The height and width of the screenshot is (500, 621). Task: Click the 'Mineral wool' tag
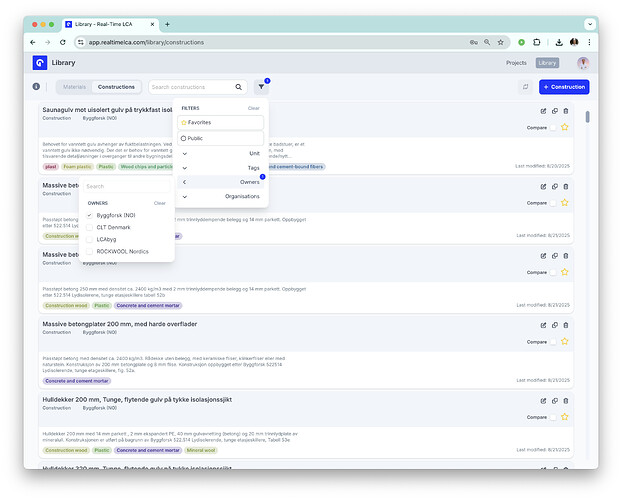pos(201,450)
